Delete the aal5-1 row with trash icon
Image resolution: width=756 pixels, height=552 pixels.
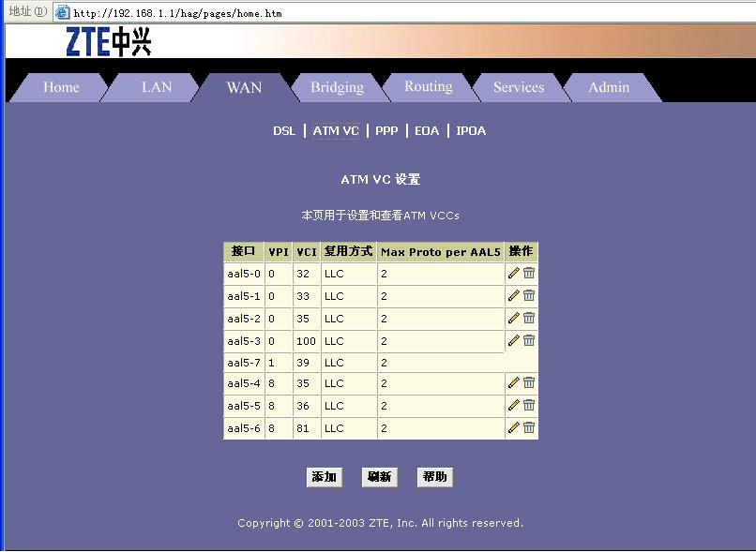point(529,295)
